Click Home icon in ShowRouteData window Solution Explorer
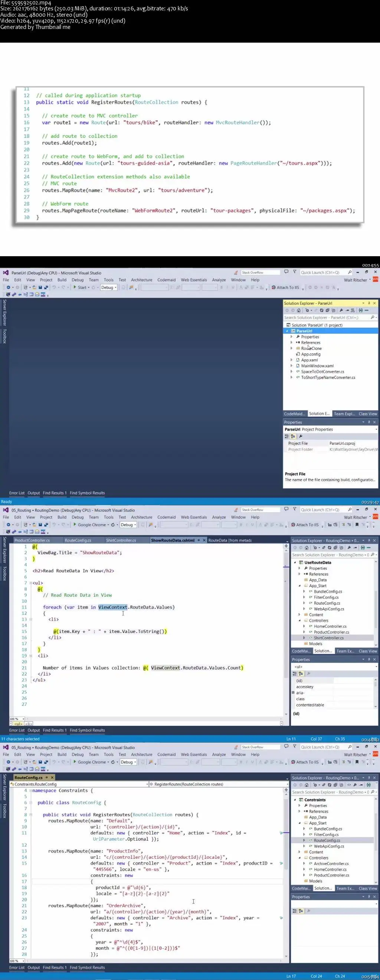This screenshot has height=980, width=380. click(307, 547)
